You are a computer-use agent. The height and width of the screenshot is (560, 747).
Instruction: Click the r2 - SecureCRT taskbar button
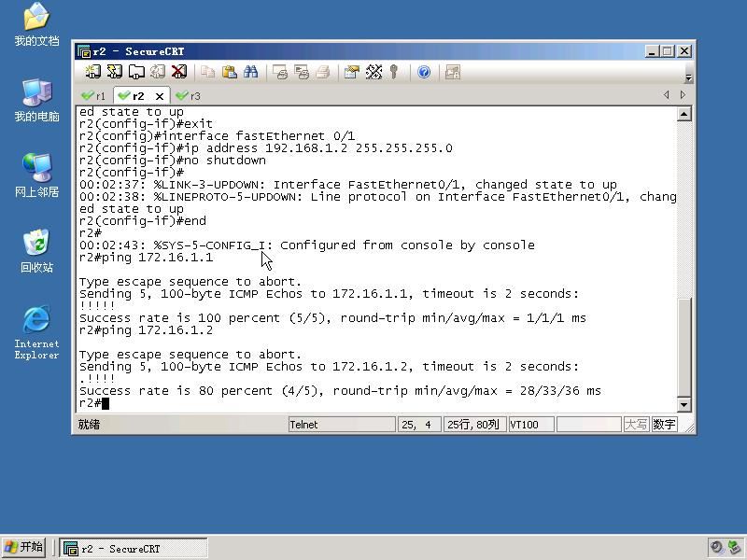coord(134,549)
